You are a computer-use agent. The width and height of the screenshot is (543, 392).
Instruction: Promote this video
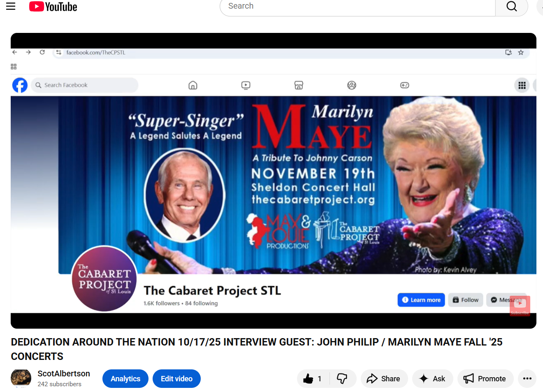click(x=485, y=379)
